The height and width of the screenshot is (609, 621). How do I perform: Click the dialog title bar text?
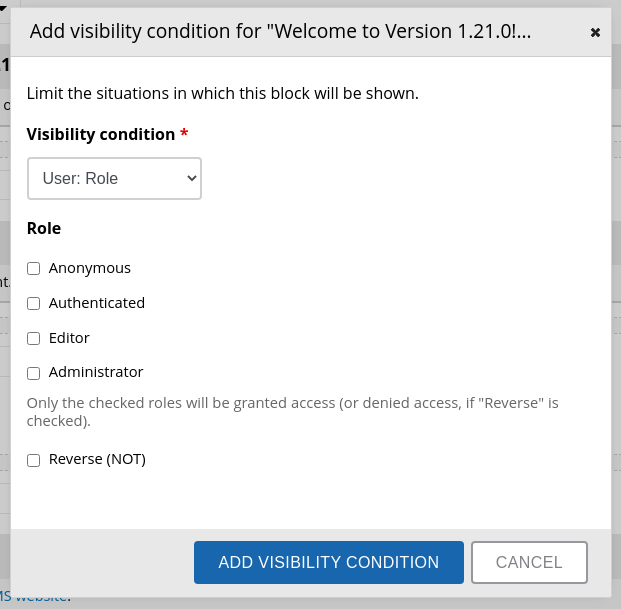pos(280,31)
